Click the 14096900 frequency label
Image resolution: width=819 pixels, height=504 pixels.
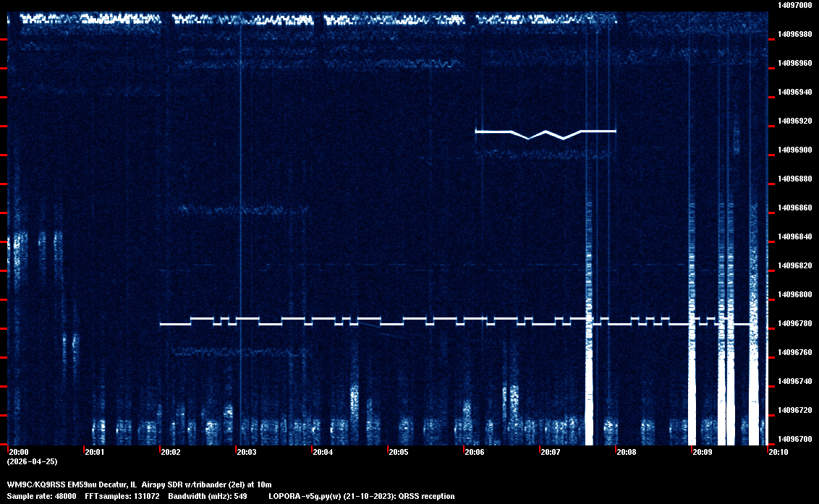click(x=794, y=150)
